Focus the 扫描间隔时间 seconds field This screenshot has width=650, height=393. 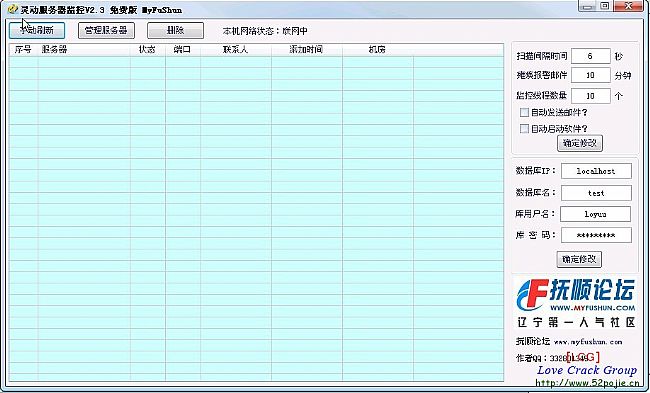pyautogui.click(x=590, y=56)
